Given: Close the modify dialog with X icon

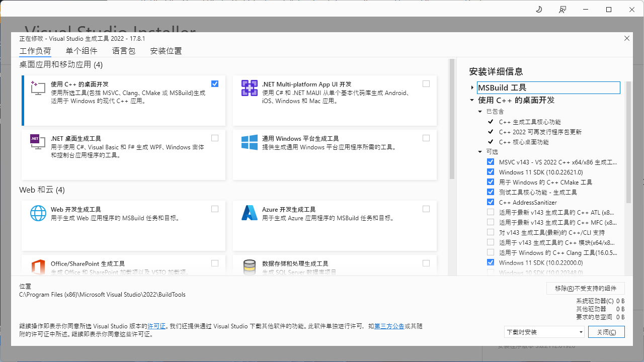Looking at the screenshot, I should point(627,38).
